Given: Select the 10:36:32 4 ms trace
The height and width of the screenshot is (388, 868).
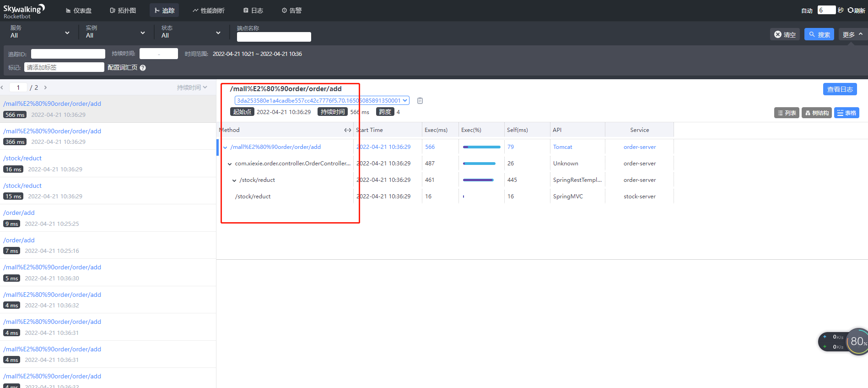Looking at the screenshot, I should click(108, 300).
